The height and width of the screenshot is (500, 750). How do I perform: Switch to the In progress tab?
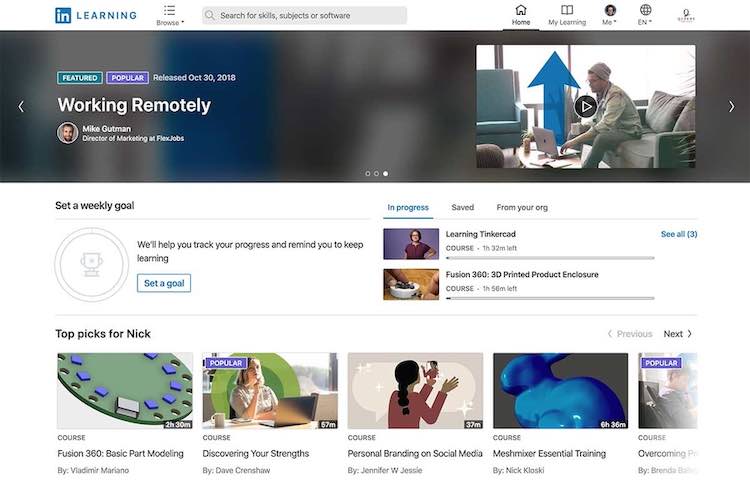click(x=408, y=207)
